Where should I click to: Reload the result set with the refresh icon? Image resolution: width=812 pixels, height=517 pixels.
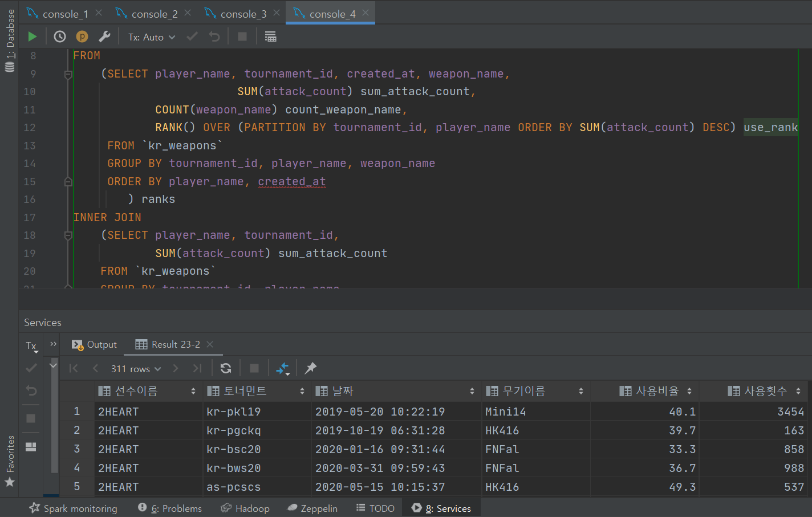[226, 368]
